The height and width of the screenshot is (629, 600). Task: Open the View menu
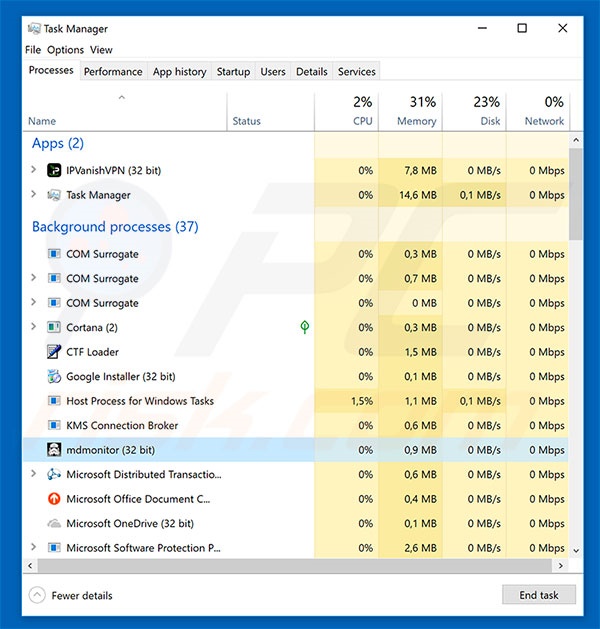point(101,50)
